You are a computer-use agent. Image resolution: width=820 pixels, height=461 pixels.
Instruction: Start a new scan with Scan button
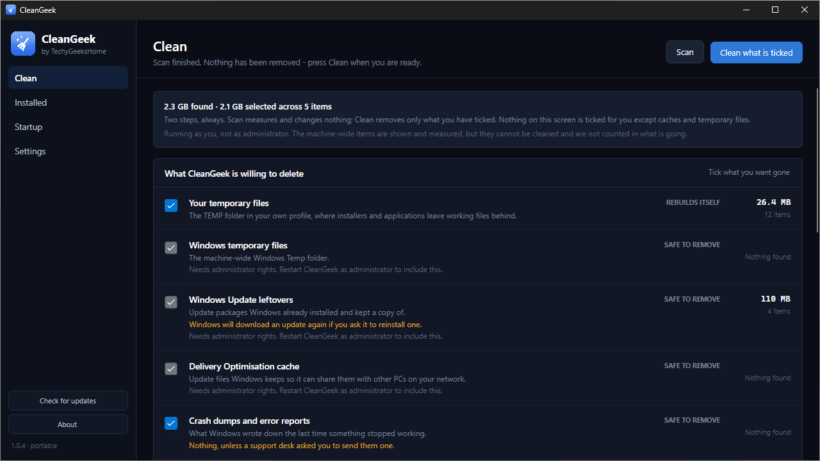pyautogui.click(x=685, y=52)
